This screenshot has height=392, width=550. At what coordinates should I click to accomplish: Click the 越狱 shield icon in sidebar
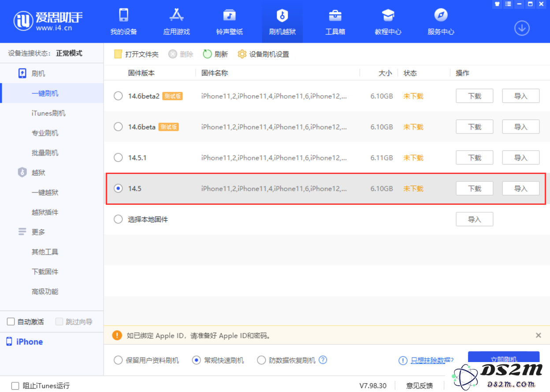click(x=22, y=172)
